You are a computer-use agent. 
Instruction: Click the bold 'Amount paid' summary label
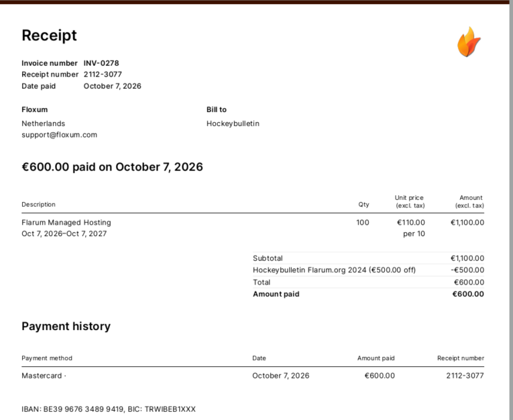[276, 294]
